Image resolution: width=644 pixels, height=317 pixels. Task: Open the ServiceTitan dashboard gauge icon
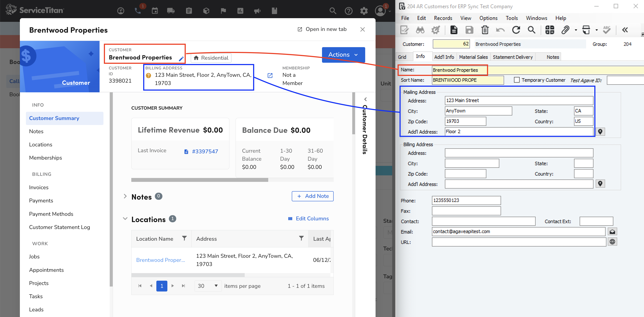[121, 11]
